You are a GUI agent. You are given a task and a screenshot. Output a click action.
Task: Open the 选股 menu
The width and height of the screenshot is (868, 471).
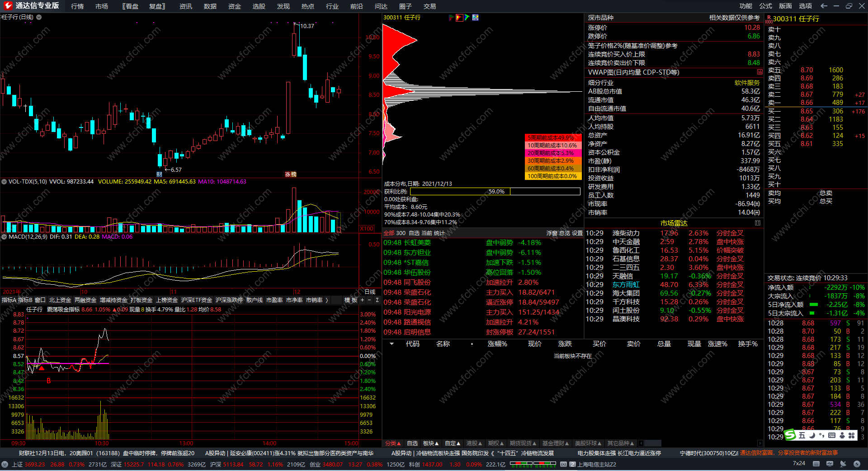(x=259, y=6)
